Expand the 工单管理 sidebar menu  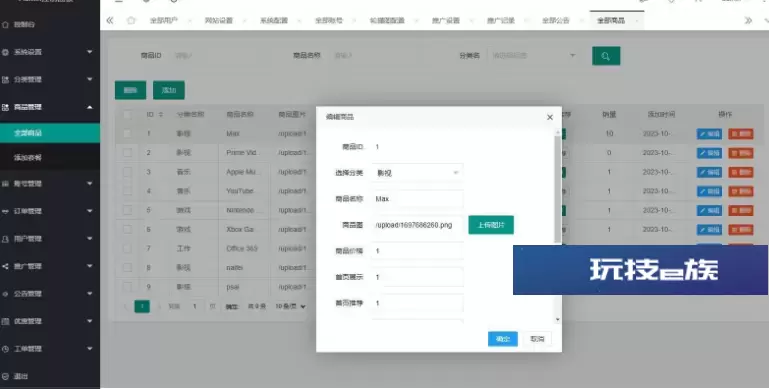[50, 349]
